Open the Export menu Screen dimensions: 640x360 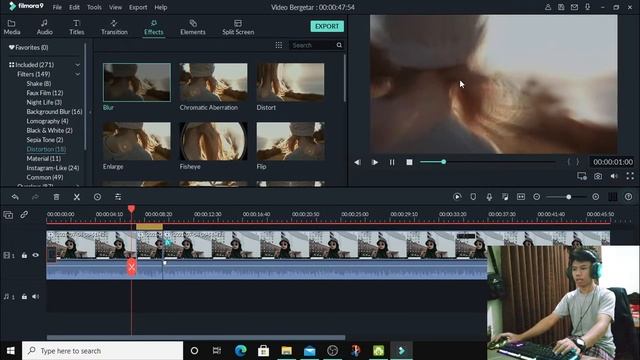point(138,7)
